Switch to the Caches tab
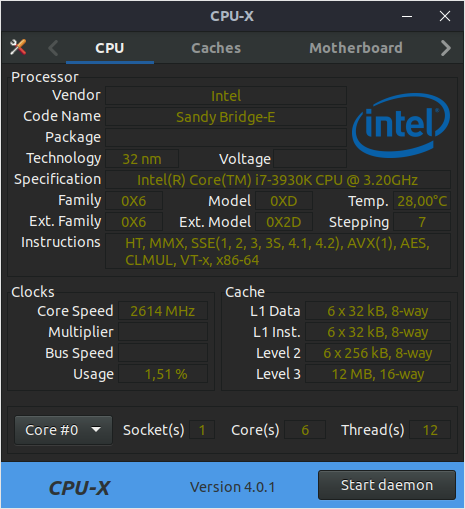 (x=216, y=48)
